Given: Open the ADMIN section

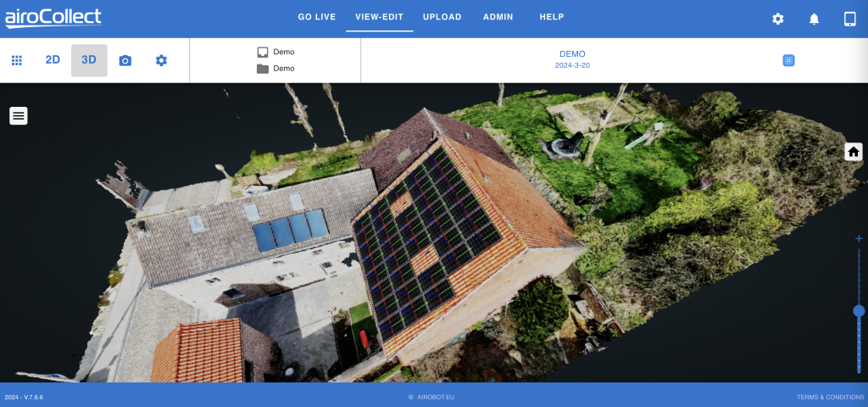Looking at the screenshot, I should coord(498,17).
